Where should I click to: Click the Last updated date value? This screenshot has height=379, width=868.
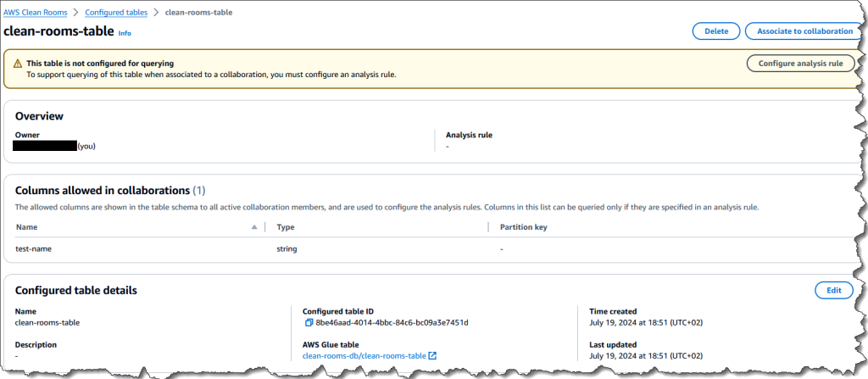646,356
